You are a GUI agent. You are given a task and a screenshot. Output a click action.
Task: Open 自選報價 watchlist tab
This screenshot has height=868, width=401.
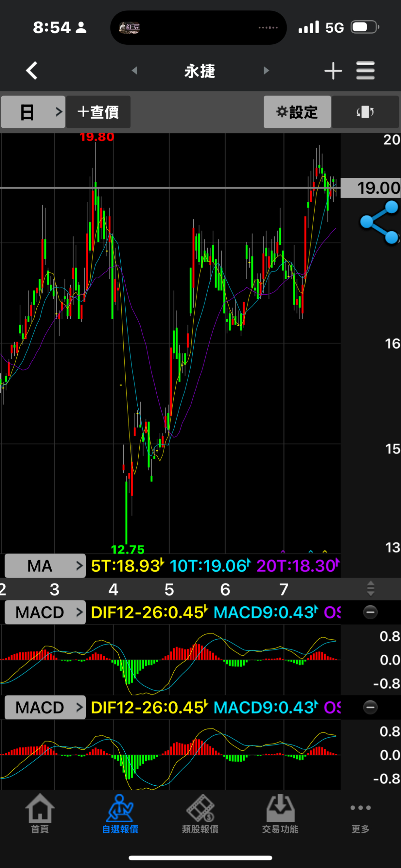120,814
